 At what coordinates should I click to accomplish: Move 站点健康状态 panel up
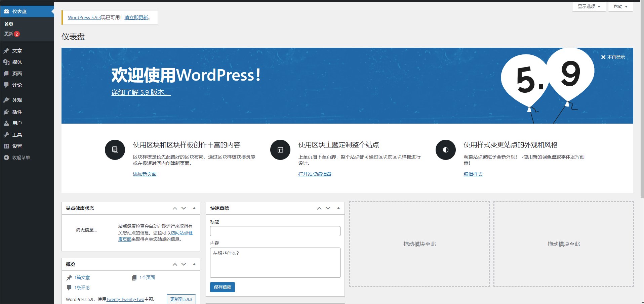[x=175, y=208]
